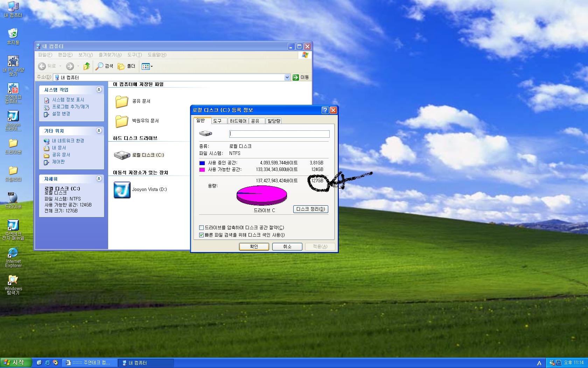Click the blue 사용 중인 공간 color swatch
588x368 pixels.
[x=202, y=163]
